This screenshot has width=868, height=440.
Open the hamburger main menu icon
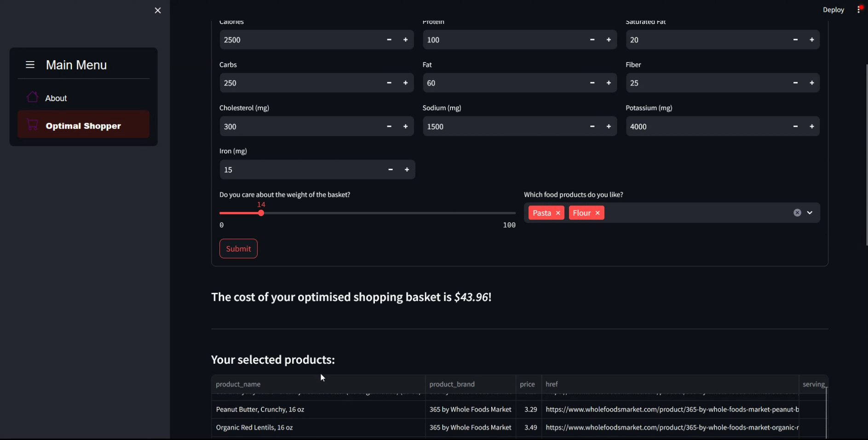[x=29, y=65]
